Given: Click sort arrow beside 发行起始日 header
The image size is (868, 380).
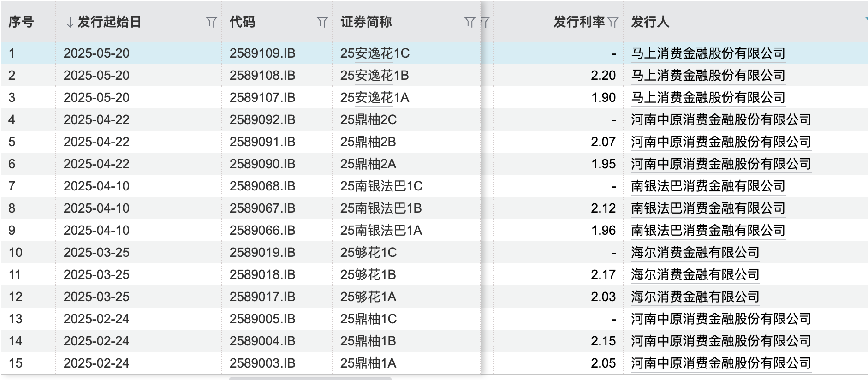Looking at the screenshot, I should click(70, 22).
